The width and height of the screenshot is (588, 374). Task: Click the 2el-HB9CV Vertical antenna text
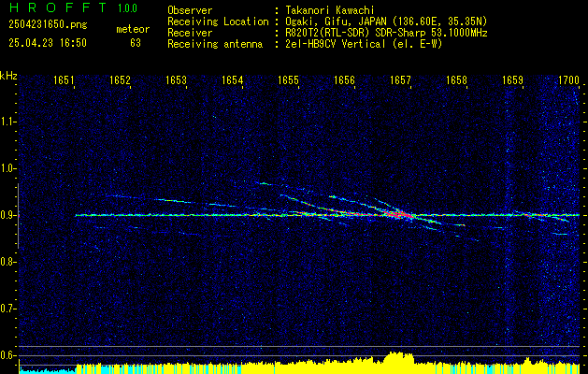coord(364,44)
